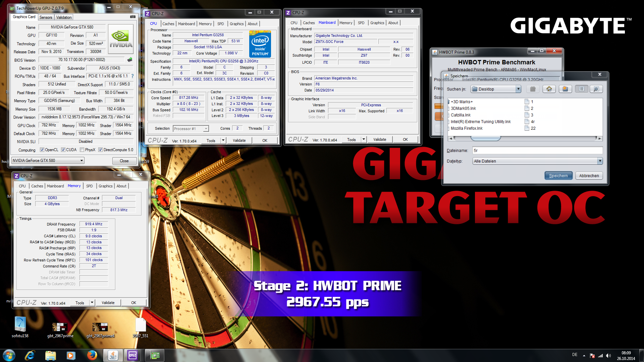Click the right scroll arrow in file list
644x362 pixels.
point(600,138)
